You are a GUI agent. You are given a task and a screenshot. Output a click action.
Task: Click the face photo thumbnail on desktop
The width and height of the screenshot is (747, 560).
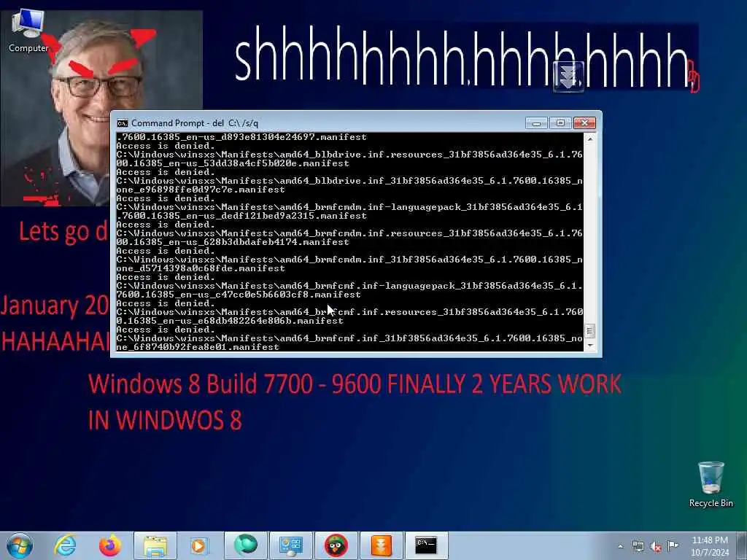click(101, 109)
